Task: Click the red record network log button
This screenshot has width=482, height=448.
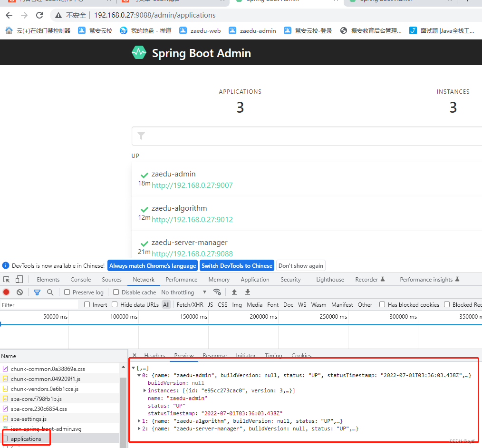Action: pyautogui.click(x=6, y=292)
